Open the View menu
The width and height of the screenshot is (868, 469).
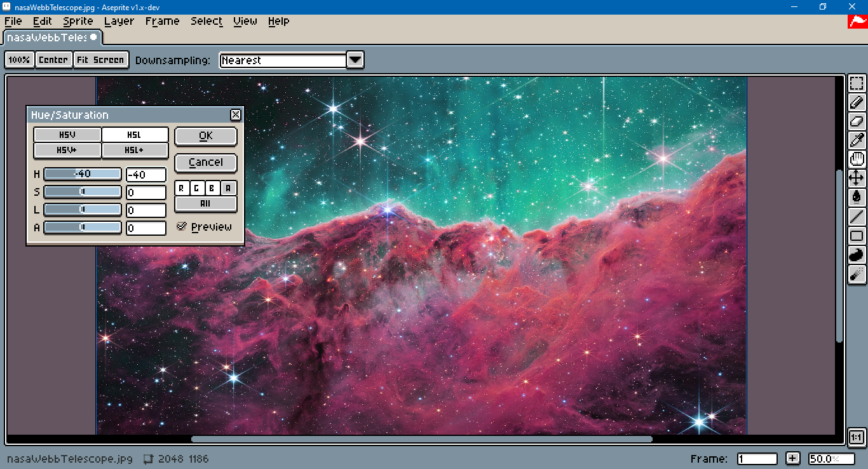[245, 21]
